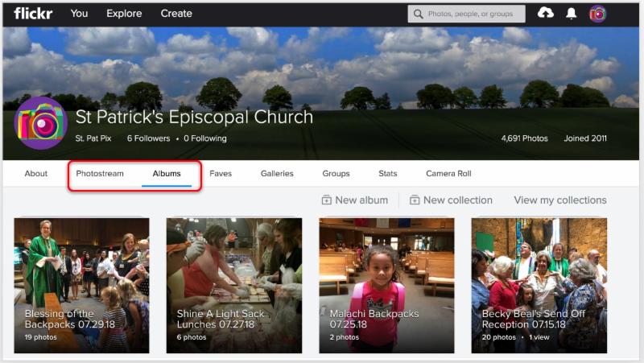644x363 pixels.
Task: Open the Shine A Light Sack Lunches album
Action: (x=234, y=286)
